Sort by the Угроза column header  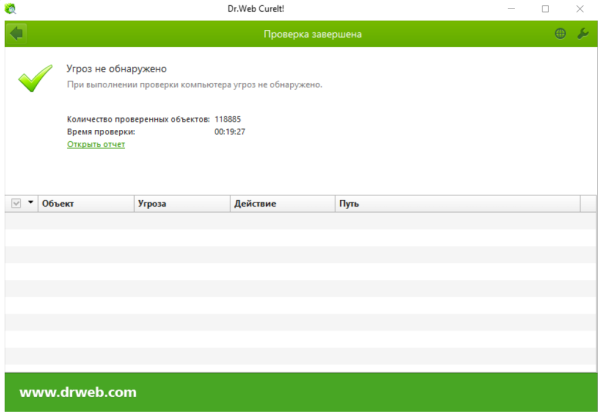[x=182, y=204]
